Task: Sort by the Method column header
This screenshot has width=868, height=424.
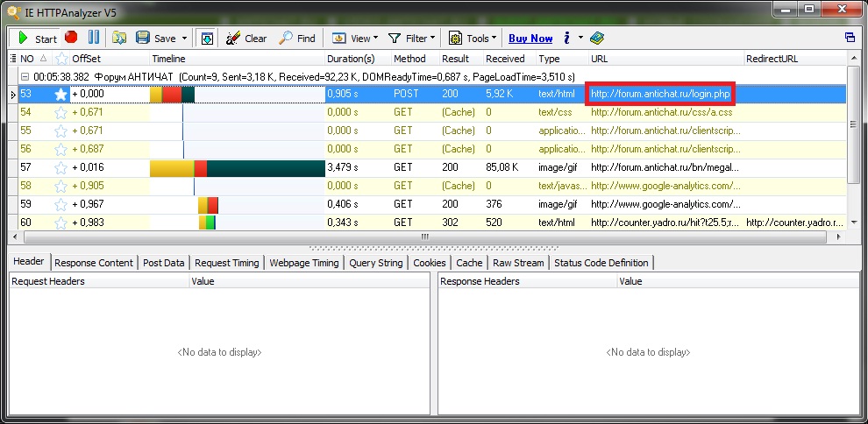Action: (x=416, y=59)
